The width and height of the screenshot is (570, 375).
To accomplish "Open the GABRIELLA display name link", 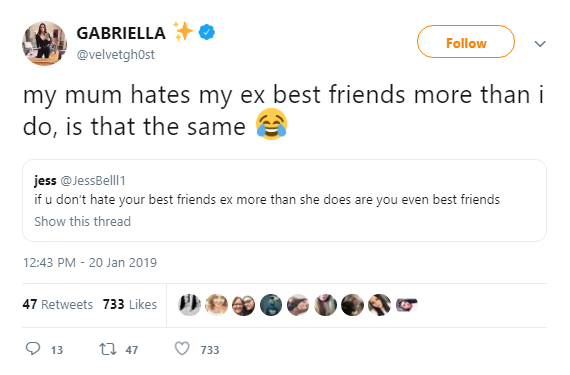I will [121, 33].
